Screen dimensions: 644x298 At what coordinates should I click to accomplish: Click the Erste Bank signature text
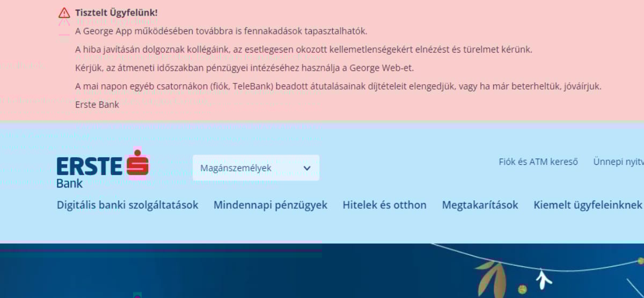(x=97, y=104)
